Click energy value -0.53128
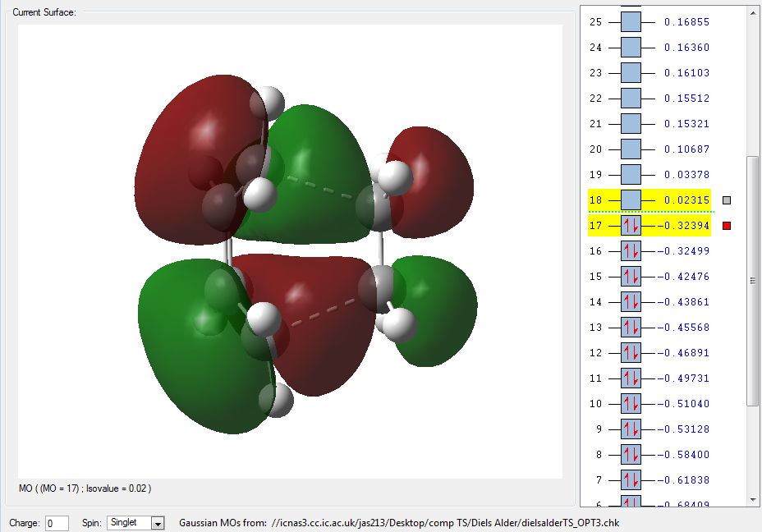The width and height of the screenshot is (762, 532). click(683, 429)
